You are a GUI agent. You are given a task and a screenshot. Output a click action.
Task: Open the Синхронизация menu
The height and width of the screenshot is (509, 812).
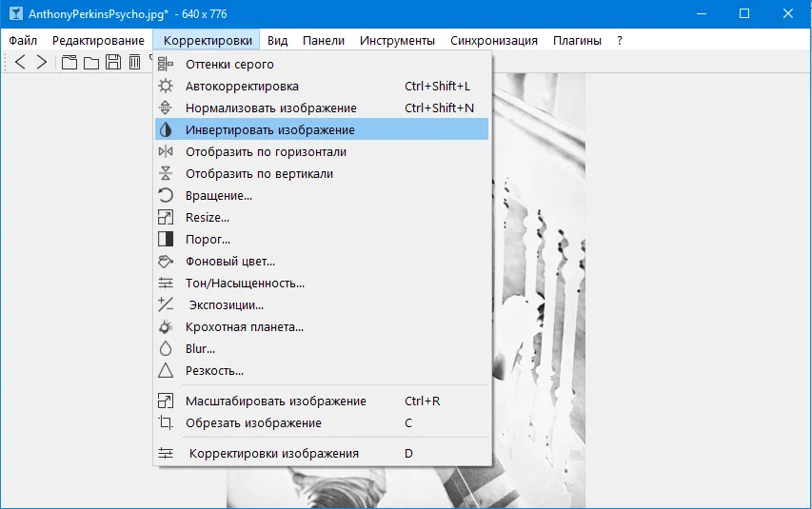point(494,40)
